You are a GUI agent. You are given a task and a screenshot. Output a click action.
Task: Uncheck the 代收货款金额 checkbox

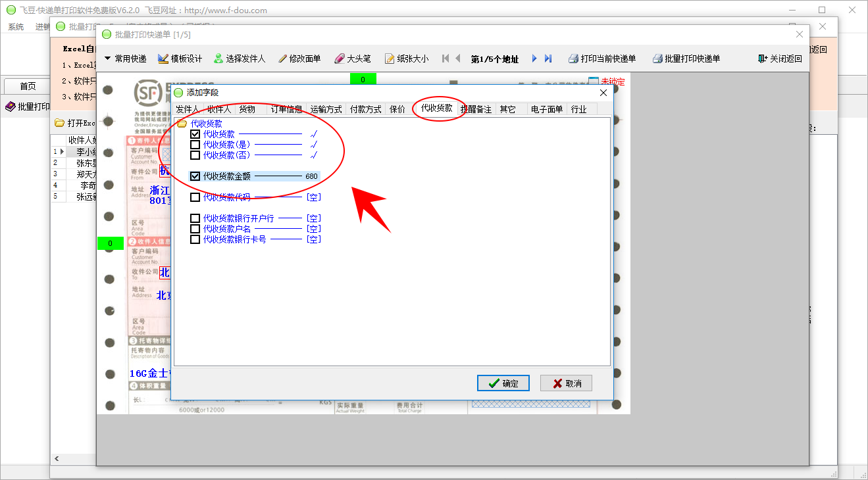point(195,176)
